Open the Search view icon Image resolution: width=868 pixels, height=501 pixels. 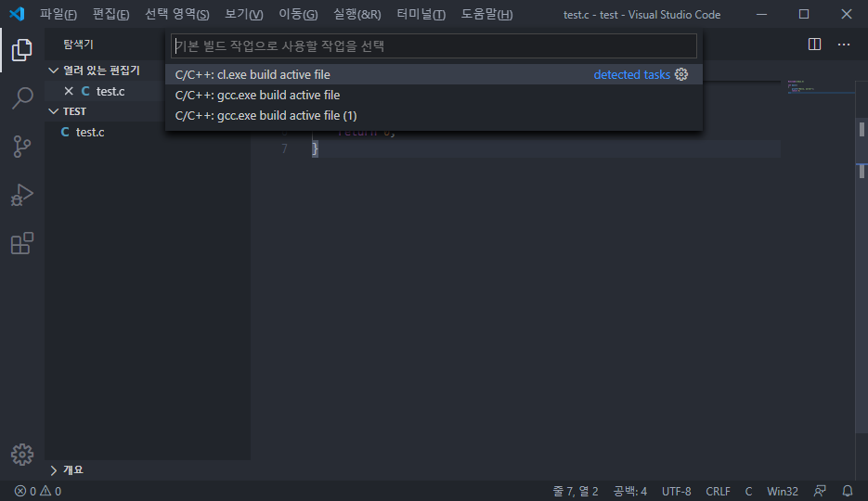(x=21, y=98)
